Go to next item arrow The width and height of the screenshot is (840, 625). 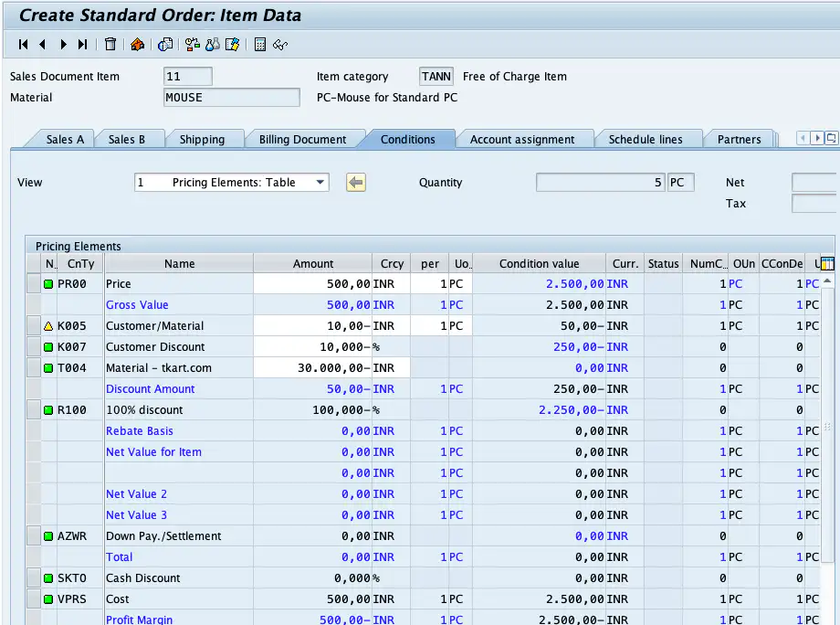[x=63, y=45]
